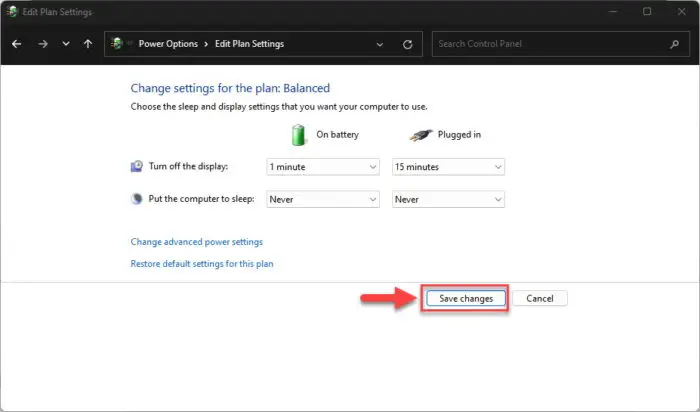
Task: Click the green battery icon
Action: tap(298, 135)
